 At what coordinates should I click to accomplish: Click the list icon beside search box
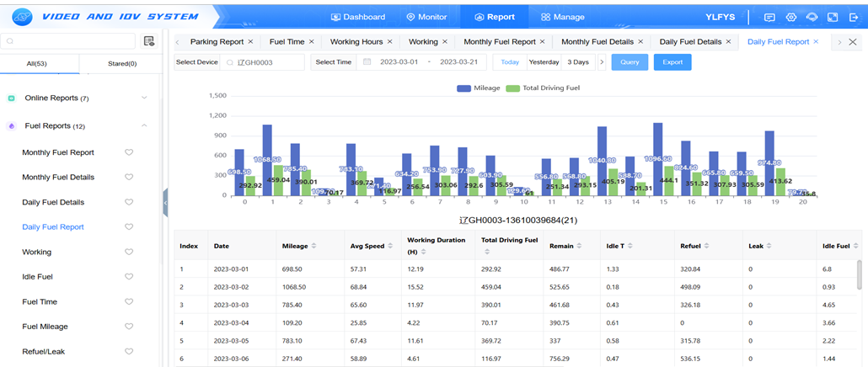pyautogui.click(x=148, y=41)
